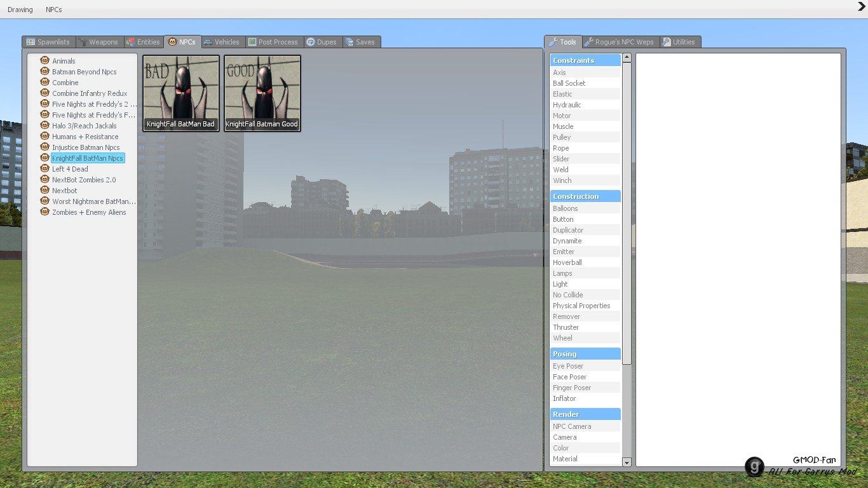
Task: Click the arrow icon at top right
Action: coord(862,6)
